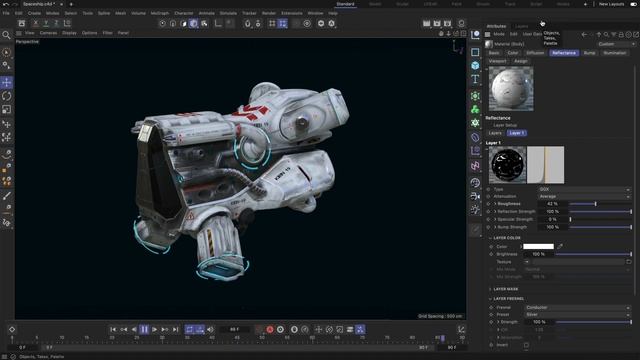
Task: Toggle Y axis lock
Action: pos(46,23)
